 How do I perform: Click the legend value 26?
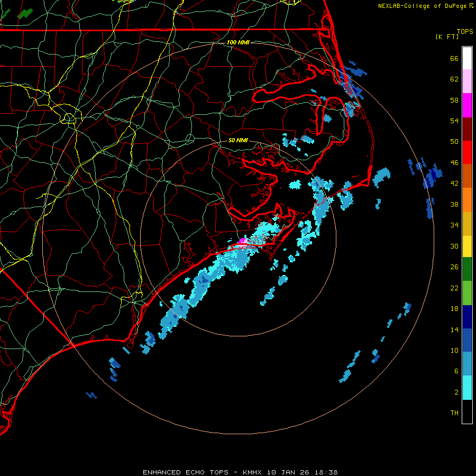[x=454, y=267]
